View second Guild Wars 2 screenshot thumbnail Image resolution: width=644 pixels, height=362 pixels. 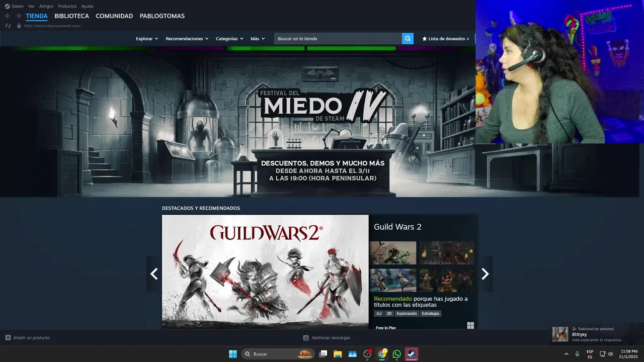(447, 253)
